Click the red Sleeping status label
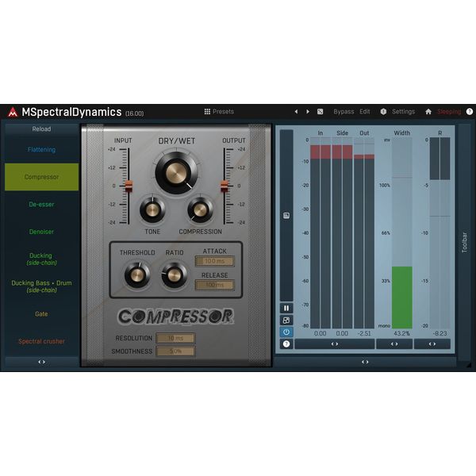476x476 pixels. pyautogui.click(x=449, y=112)
